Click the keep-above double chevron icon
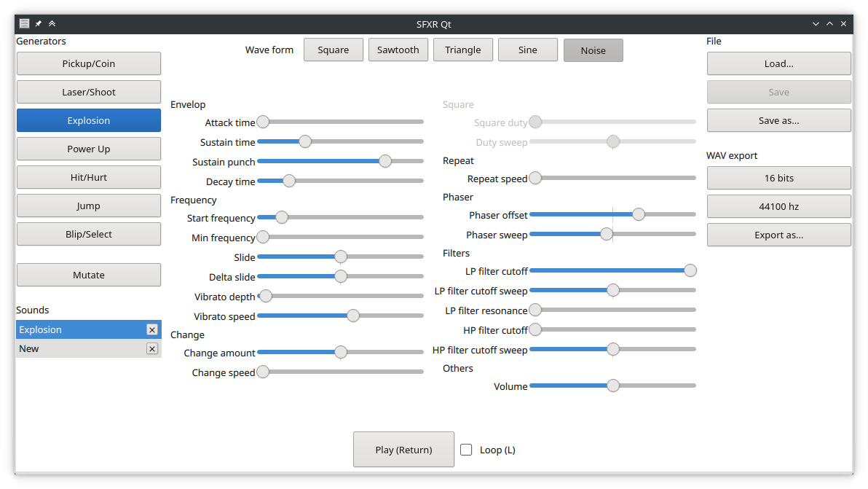This screenshot has height=489, width=868. (x=52, y=23)
